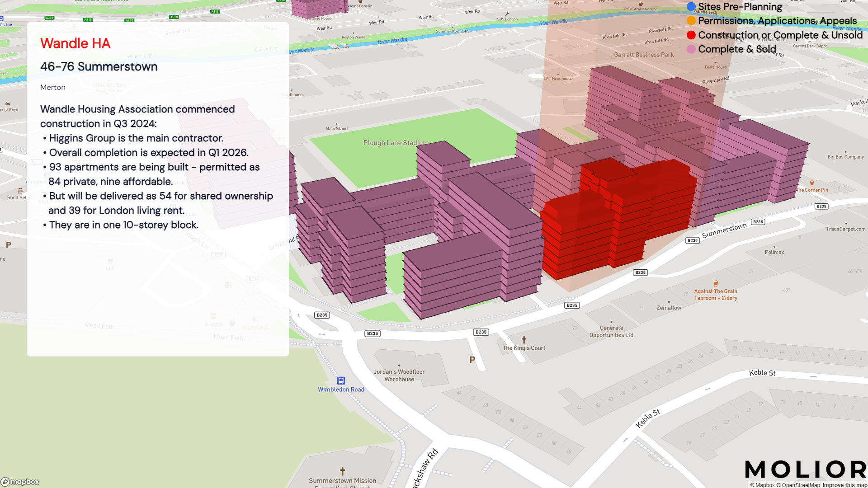868x488 pixels.
Task: Click the Reston Waste label
Action: 354,37
